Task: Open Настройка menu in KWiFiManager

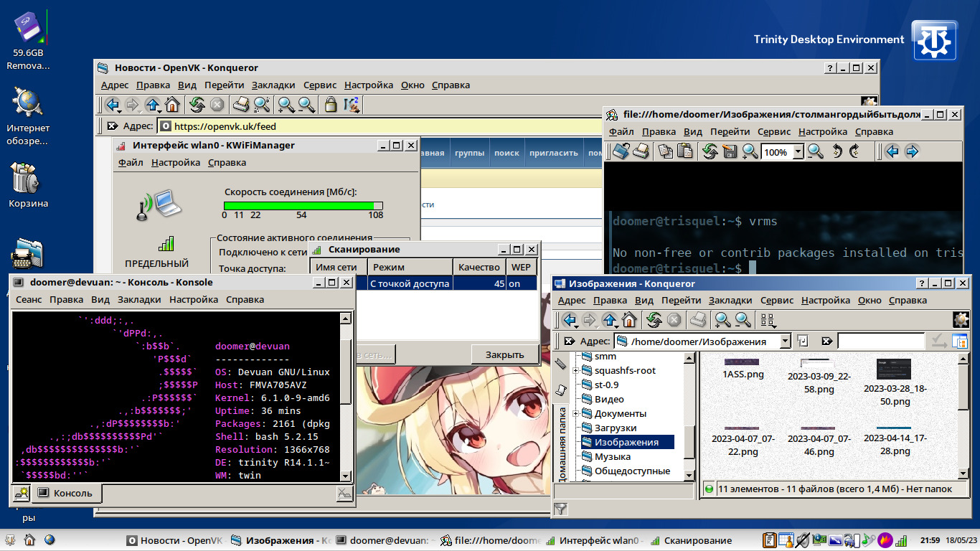Action: (175, 163)
